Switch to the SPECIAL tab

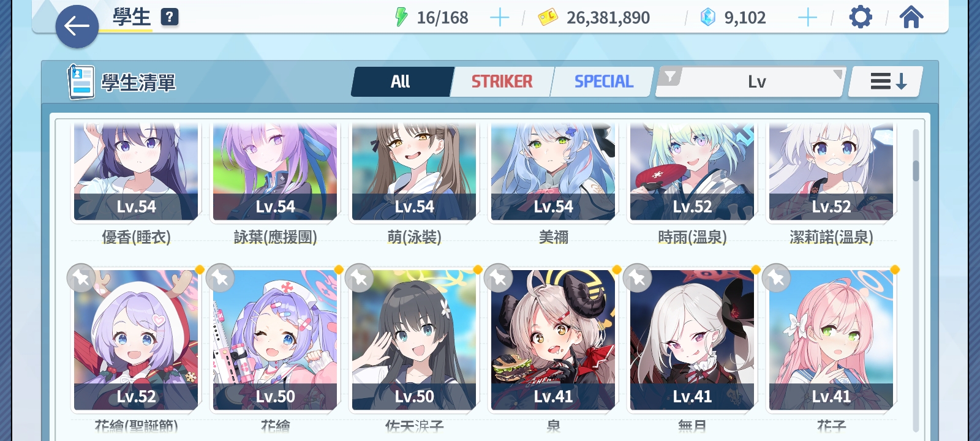click(603, 81)
